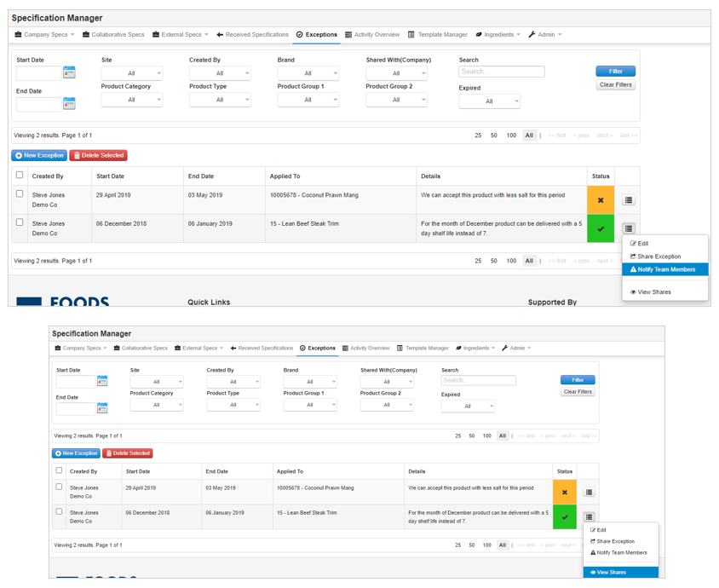Choose Edit in lower context menu
The width and height of the screenshot is (719, 588).
click(x=621, y=530)
